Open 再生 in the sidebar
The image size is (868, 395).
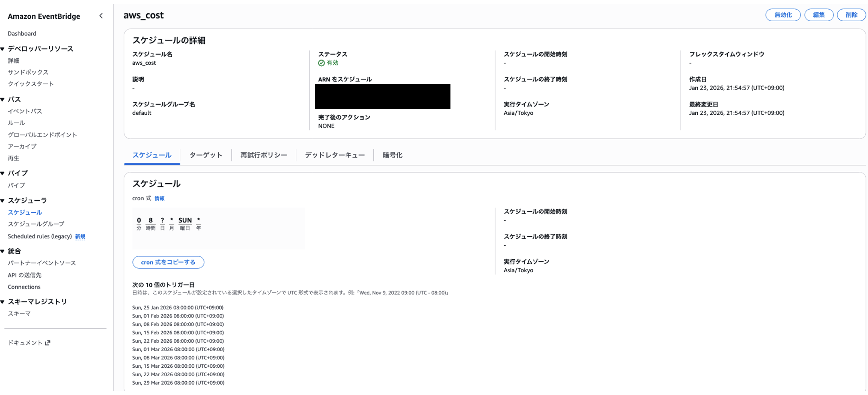point(14,158)
